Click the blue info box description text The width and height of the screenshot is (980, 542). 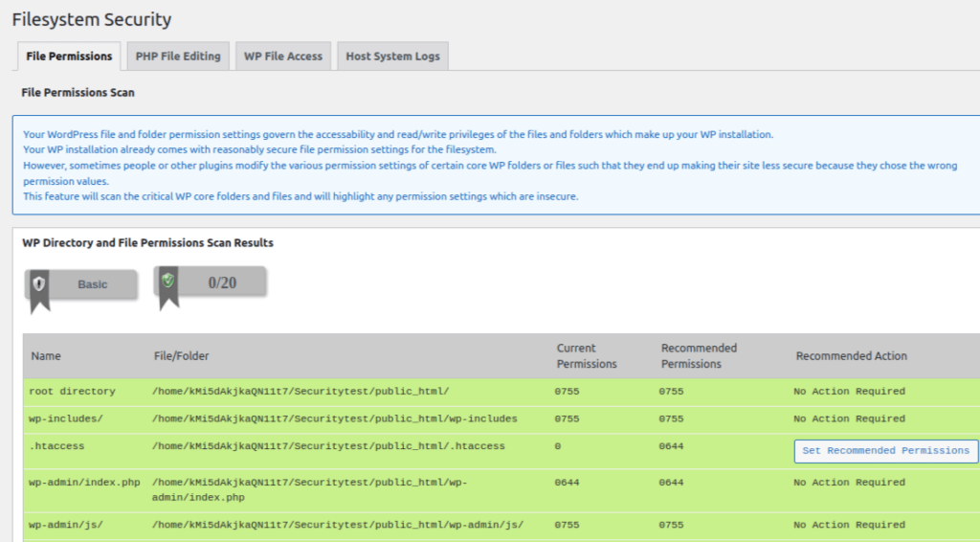coord(491,165)
